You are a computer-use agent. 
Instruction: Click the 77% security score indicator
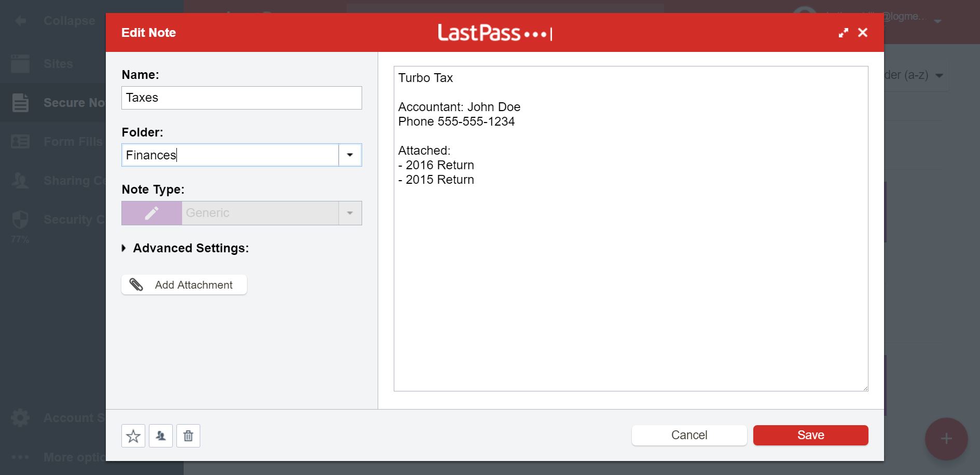tap(18, 239)
